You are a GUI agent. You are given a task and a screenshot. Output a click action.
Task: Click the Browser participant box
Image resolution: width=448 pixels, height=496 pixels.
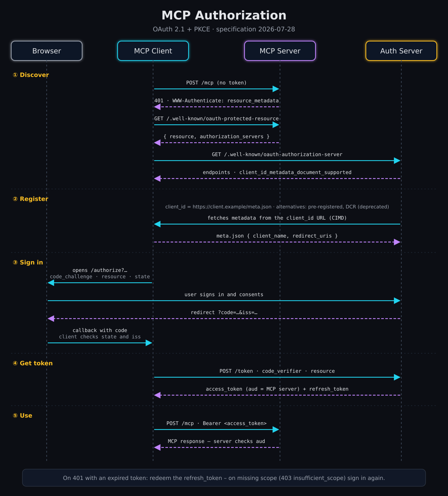pos(47,51)
